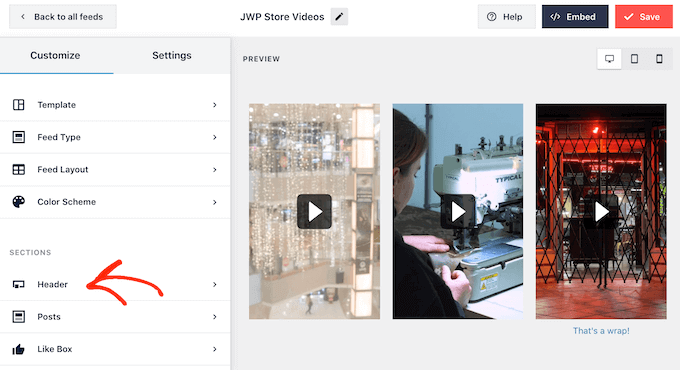Image resolution: width=680 pixels, height=370 pixels.
Task: Expand the Posts section chevron
Action: [x=215, y=317]
